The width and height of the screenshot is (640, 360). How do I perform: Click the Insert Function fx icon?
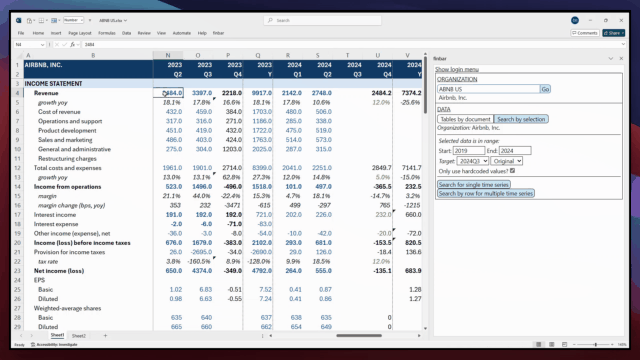(x=72, y=44)
